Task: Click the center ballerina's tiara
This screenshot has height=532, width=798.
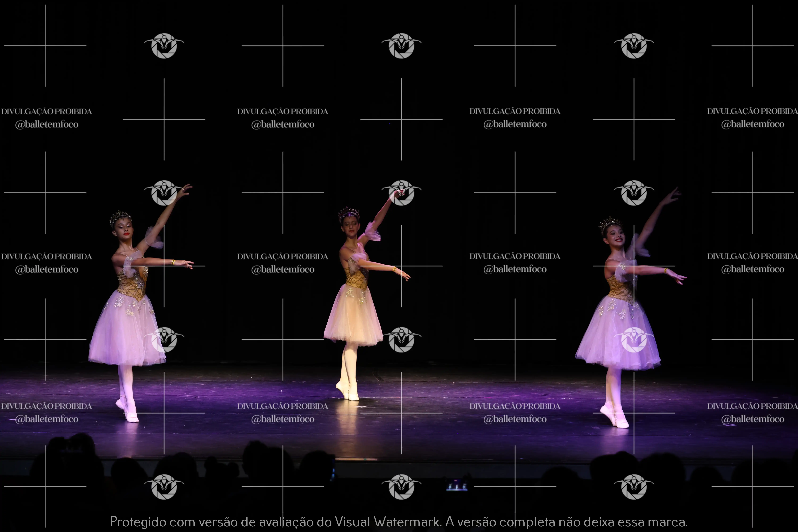Action: (x=348, y=212)
